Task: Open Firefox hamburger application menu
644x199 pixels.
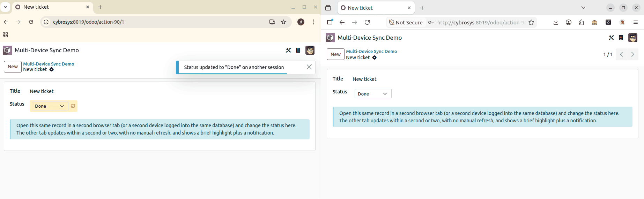Action: (x=636, y=22)
